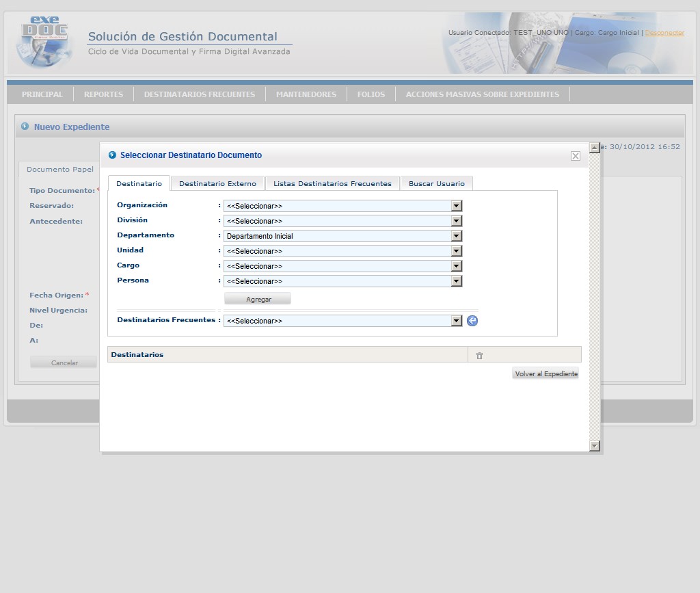Click the 30/10/2012 16:52 date text

645,147
